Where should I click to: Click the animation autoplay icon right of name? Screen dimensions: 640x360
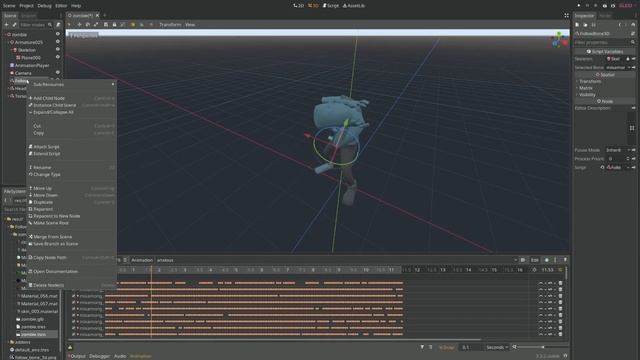click(x=523, y=260)
